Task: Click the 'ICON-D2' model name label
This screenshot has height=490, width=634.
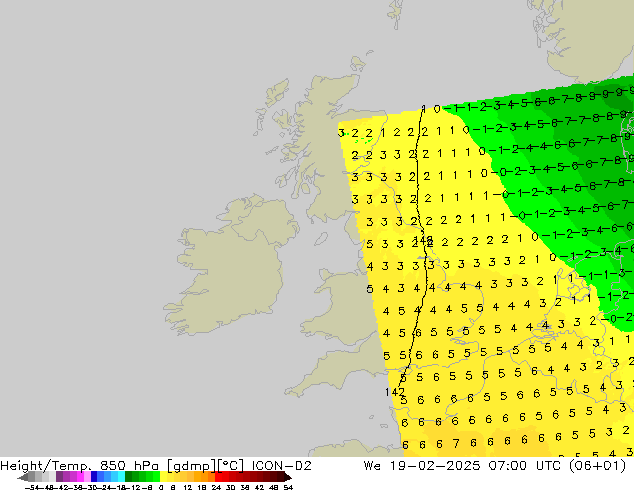Action: pyautogui.click(x=281, y=466)
